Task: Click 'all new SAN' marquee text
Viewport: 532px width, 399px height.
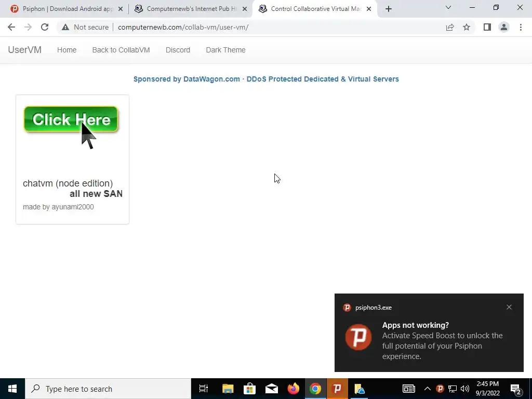Action: (x=96, y=194)
